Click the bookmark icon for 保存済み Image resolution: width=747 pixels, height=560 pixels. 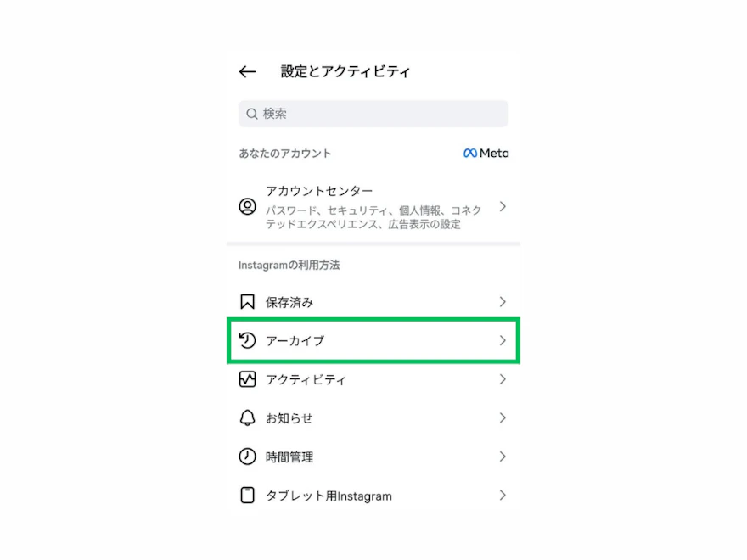point(247,302)
